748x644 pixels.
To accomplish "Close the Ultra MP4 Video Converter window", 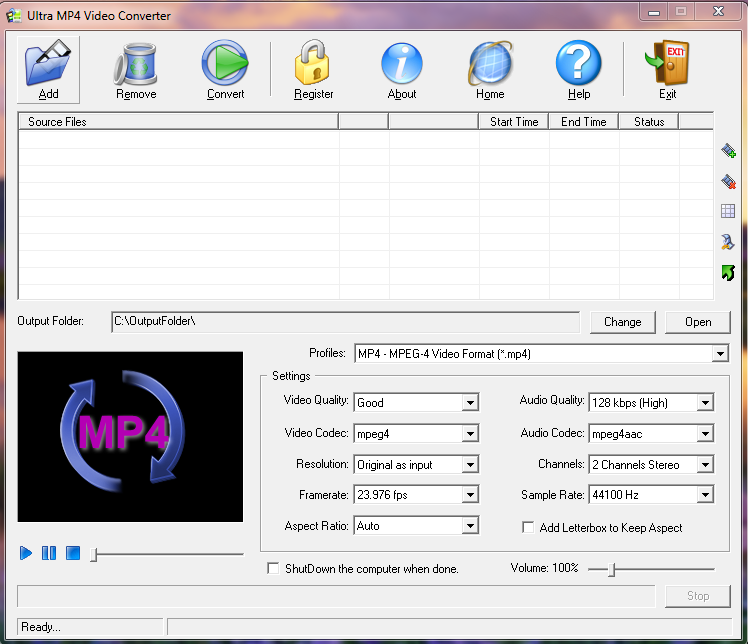I will (x=718, y=11).
